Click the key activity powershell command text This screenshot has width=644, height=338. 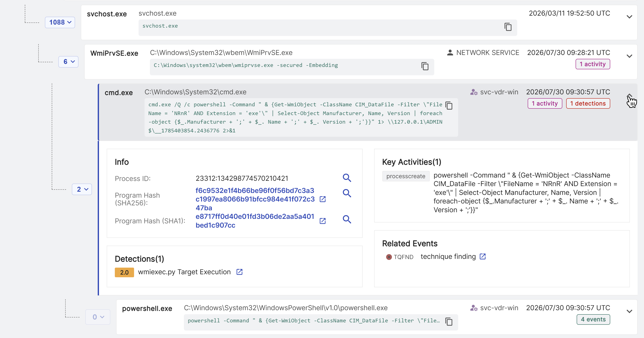coord(526,192)
